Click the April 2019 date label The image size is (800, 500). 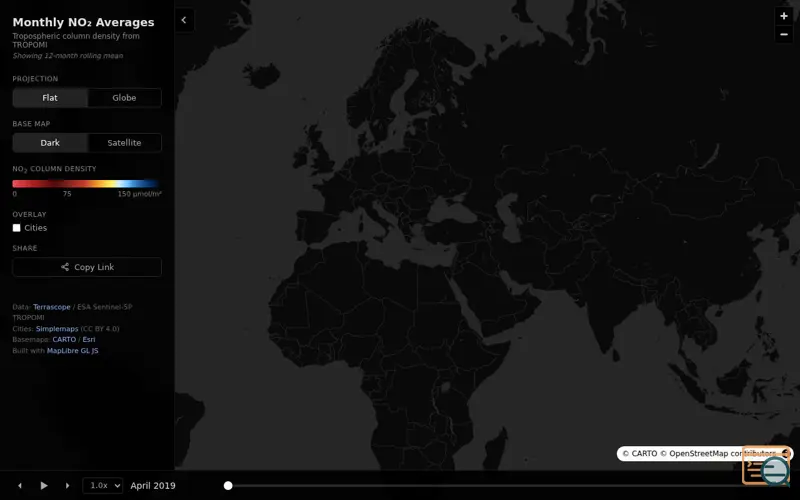pyautogui.click(x=153, y=486)
